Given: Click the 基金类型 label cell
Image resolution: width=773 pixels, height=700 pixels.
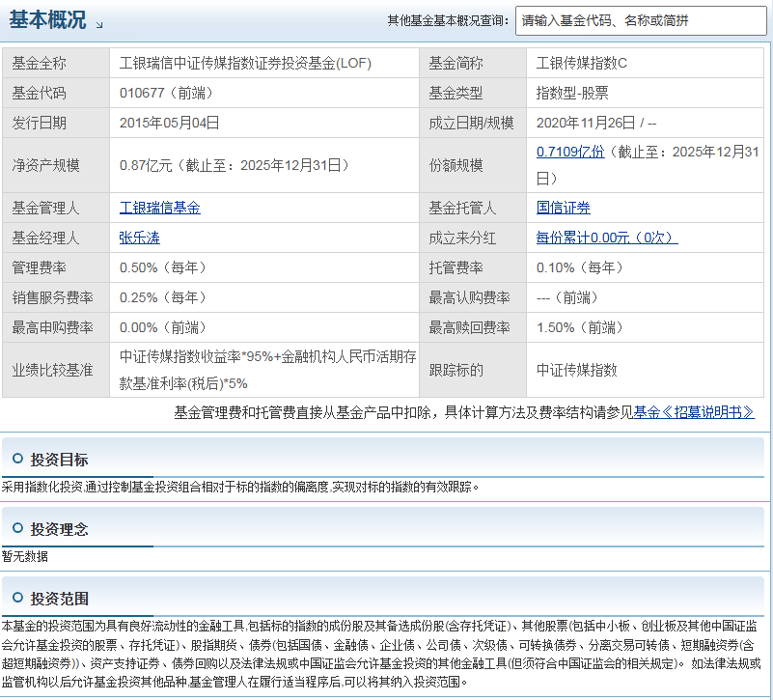Looking at the screenshot, I should (473, 93).
